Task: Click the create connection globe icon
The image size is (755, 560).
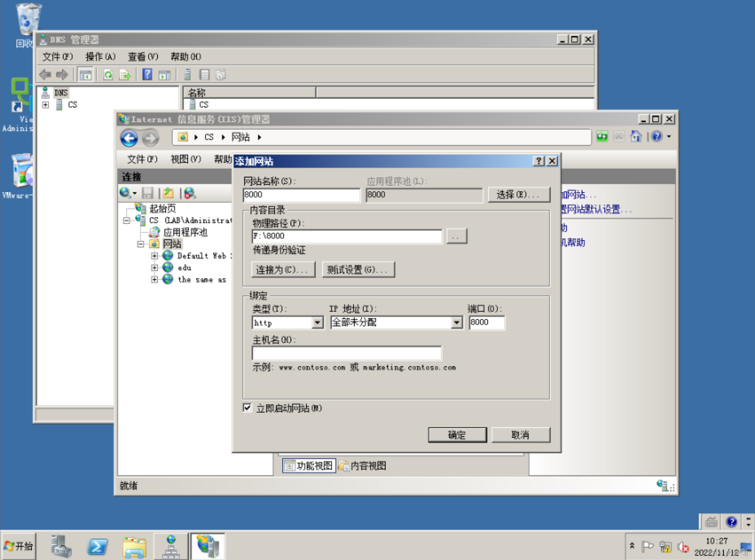Action: coord(125,193)
